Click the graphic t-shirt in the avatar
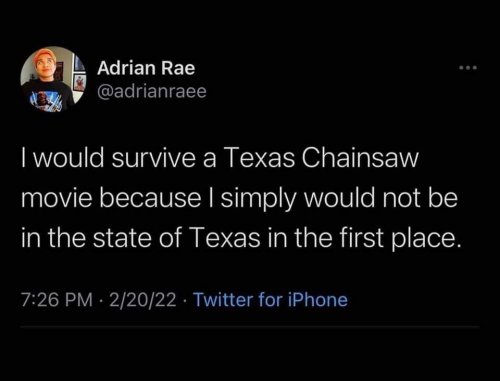Image resolution: width=500 pixels, height=381 pixels. pyautogui.click(x=47, y=97)
